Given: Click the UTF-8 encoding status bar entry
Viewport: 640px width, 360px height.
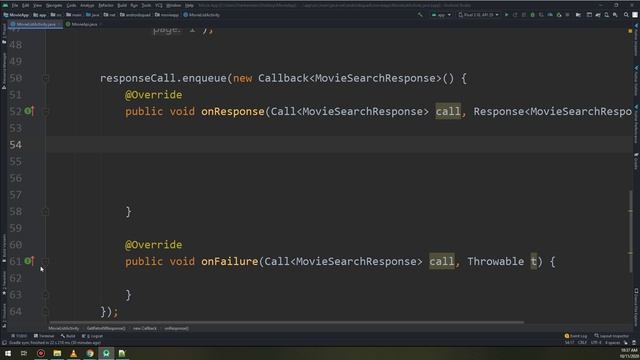Looking at the screenshot, I should tap(596, 343).
